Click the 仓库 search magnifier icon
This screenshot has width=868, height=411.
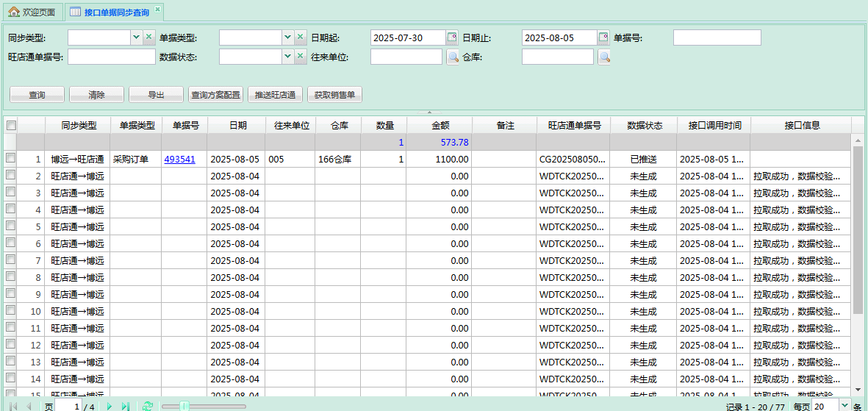click(x=604, y=57)
